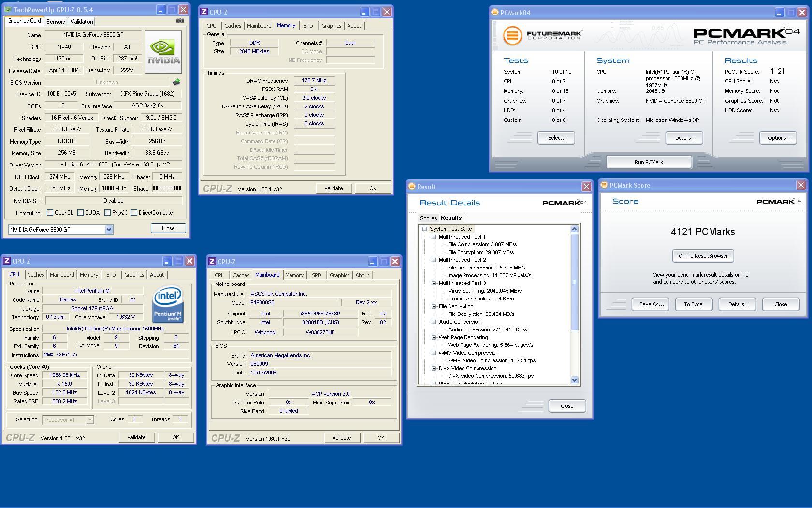Open SPD tab in CPU-Z Memory window
812x508 pixels.
click(x=308, y=26)
